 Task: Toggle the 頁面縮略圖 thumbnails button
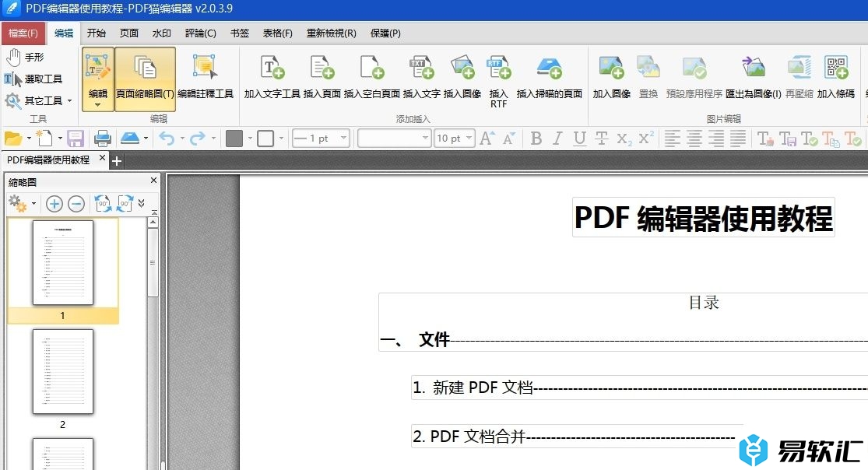(145, 79)
